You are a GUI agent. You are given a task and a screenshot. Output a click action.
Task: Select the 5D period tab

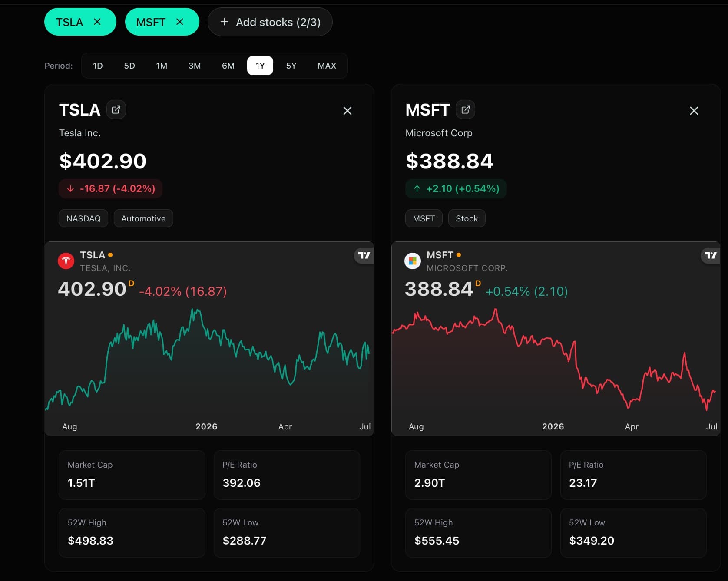click(x=129, y=66)
